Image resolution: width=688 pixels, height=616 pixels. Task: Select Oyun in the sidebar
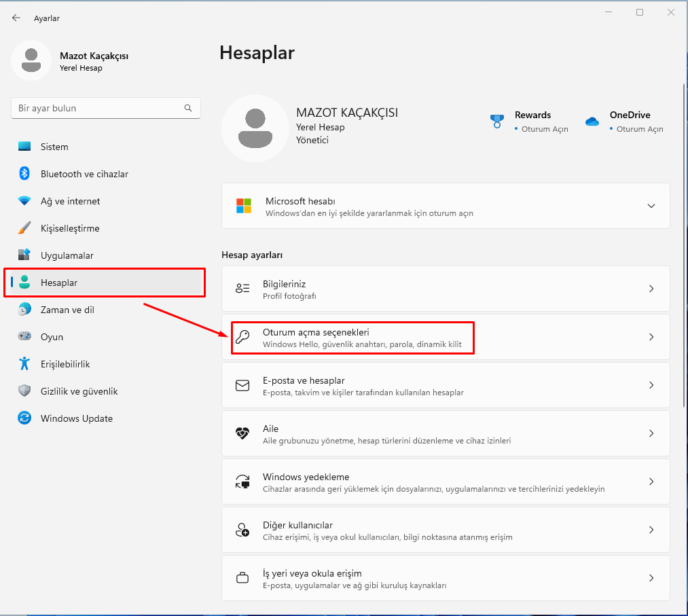pos(52,337)
